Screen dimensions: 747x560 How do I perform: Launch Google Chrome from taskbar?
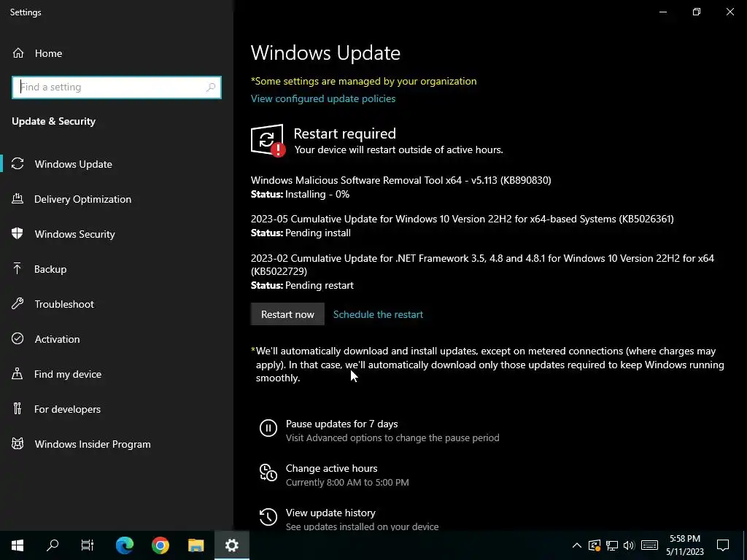click(x=160, y=545)
